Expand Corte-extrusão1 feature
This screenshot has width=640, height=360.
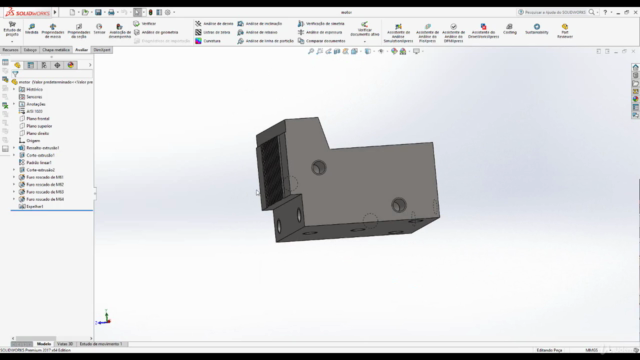coord(14,155)
